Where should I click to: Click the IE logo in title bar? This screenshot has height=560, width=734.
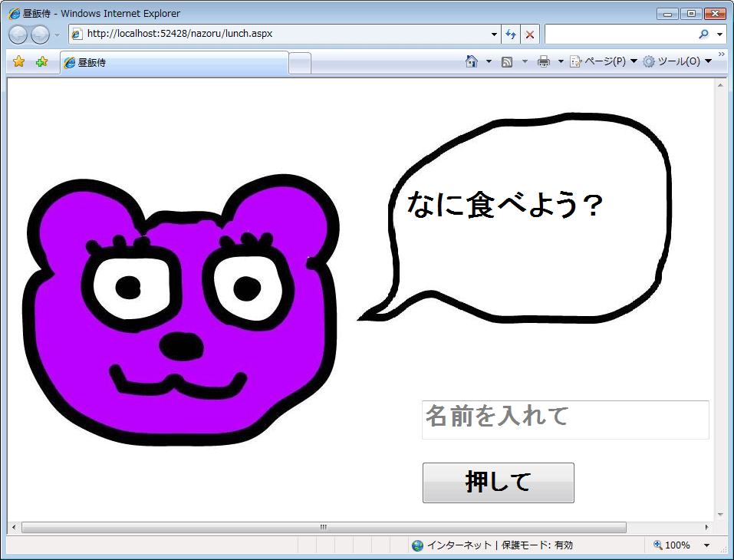point(15,14)
